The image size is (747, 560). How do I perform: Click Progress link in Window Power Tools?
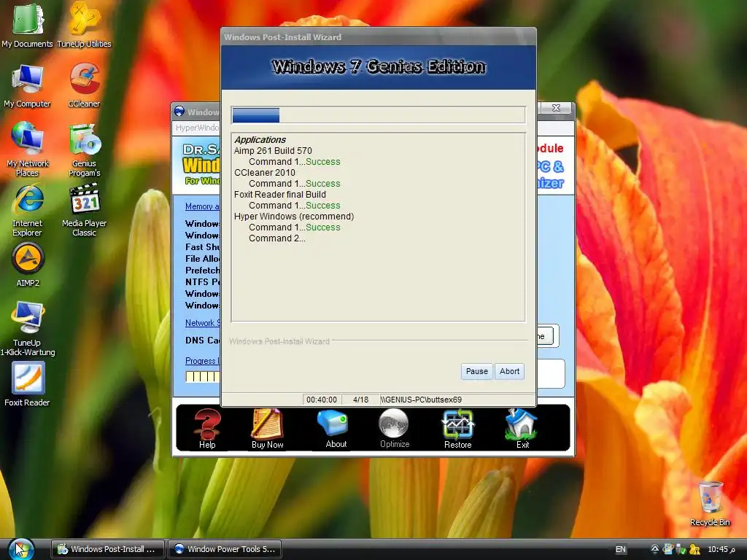coord(202,361)
